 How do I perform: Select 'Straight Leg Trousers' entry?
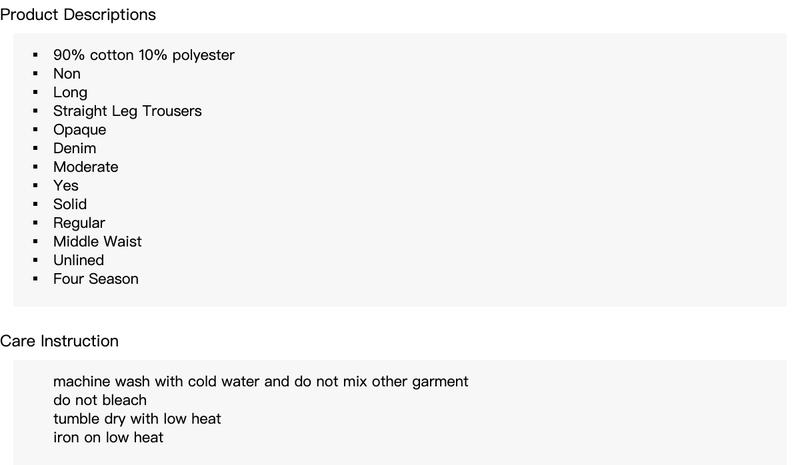tap(127, 111)
